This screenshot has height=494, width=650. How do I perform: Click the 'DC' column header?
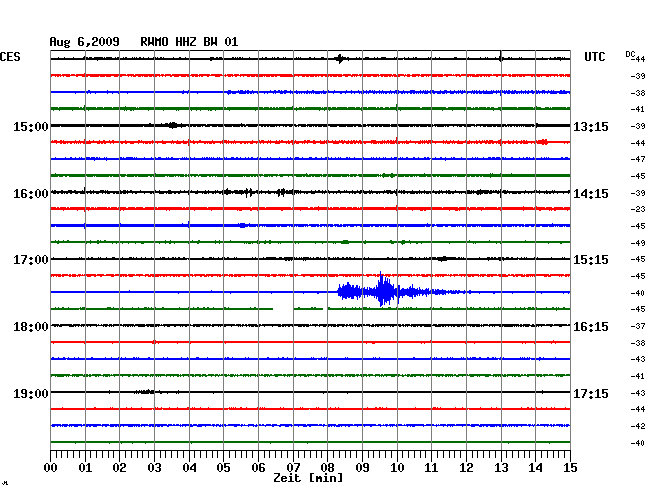(630, 54)
